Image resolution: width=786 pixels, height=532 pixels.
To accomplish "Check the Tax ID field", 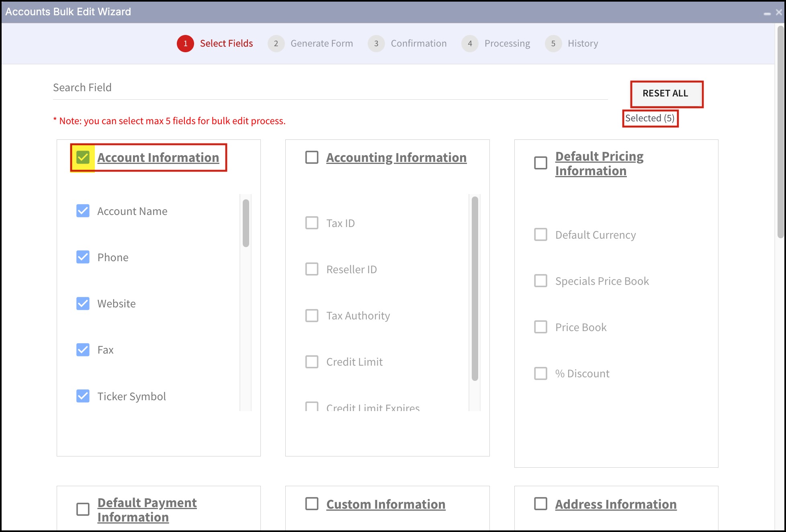I will tap(312, 223).
